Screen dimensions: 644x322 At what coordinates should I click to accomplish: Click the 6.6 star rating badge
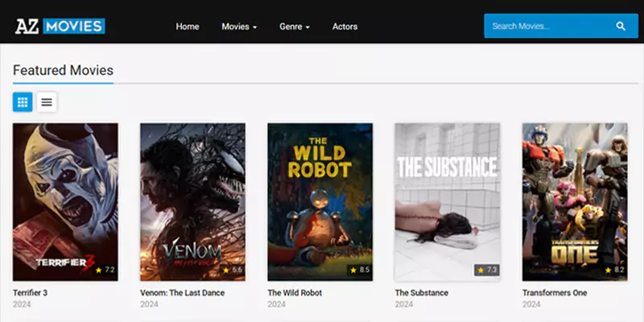[x=233, y=270]
